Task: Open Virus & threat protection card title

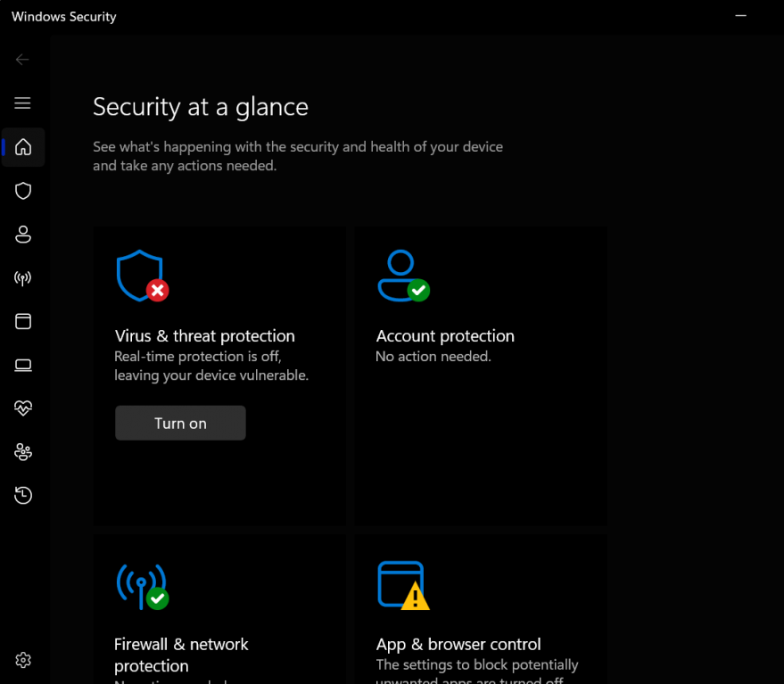Action: (x=205, y=336)
